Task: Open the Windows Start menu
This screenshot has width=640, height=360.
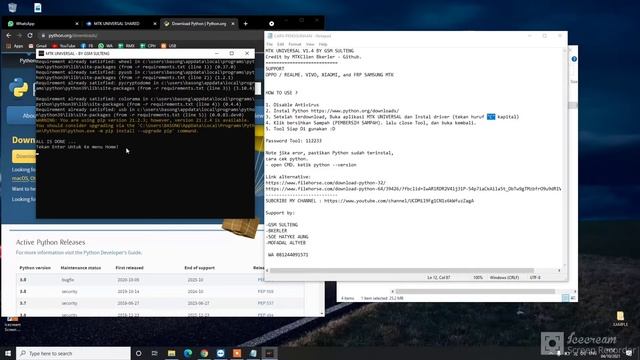Action: [8, 353]
